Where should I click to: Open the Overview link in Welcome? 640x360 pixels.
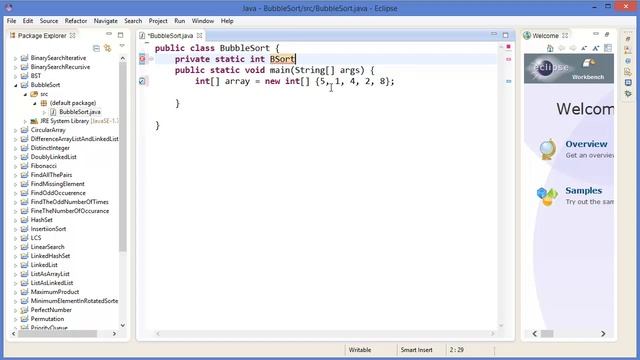click(x=586, y=144)
